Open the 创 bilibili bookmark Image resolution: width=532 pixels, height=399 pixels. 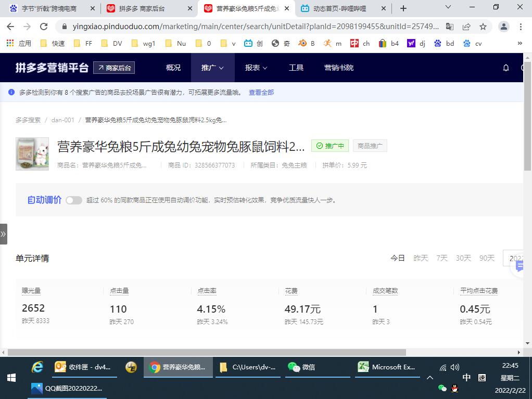coord(254,43)
